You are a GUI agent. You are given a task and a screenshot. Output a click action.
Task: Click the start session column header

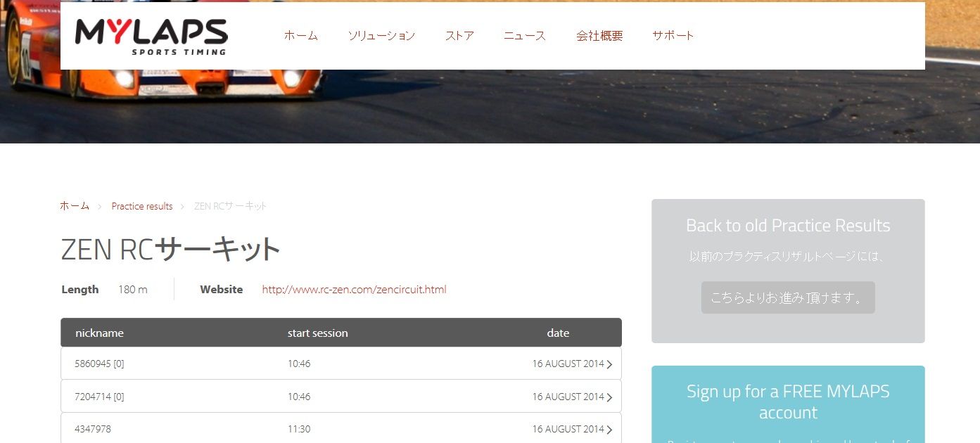point(317,333)
